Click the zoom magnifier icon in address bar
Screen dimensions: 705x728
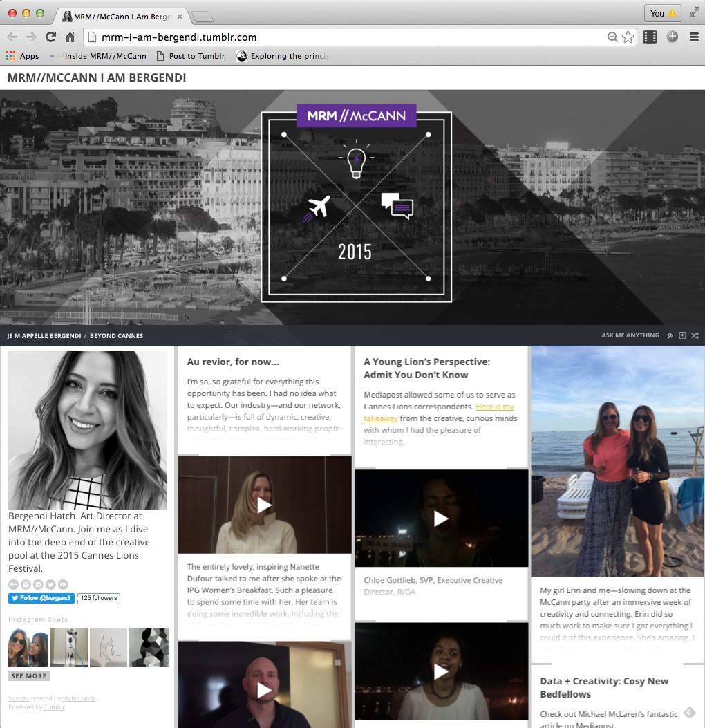coord(612,37)
